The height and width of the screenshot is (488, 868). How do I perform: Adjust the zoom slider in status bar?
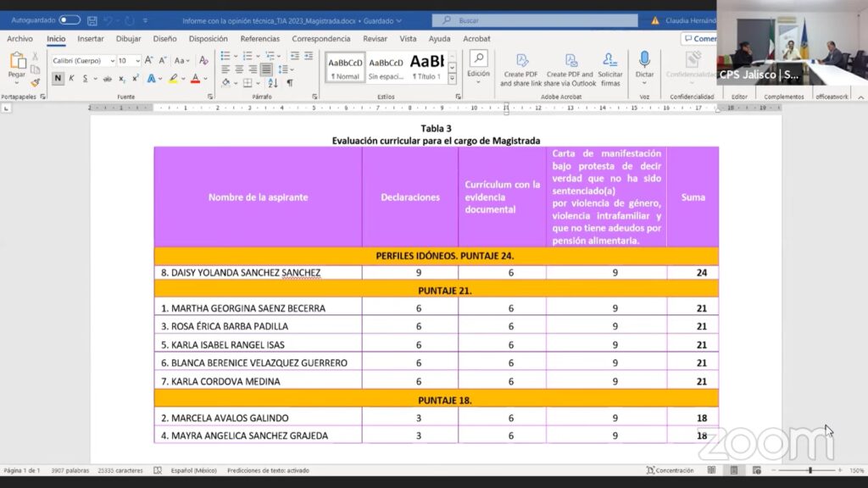pyautogui.click(x=810, y=470)
